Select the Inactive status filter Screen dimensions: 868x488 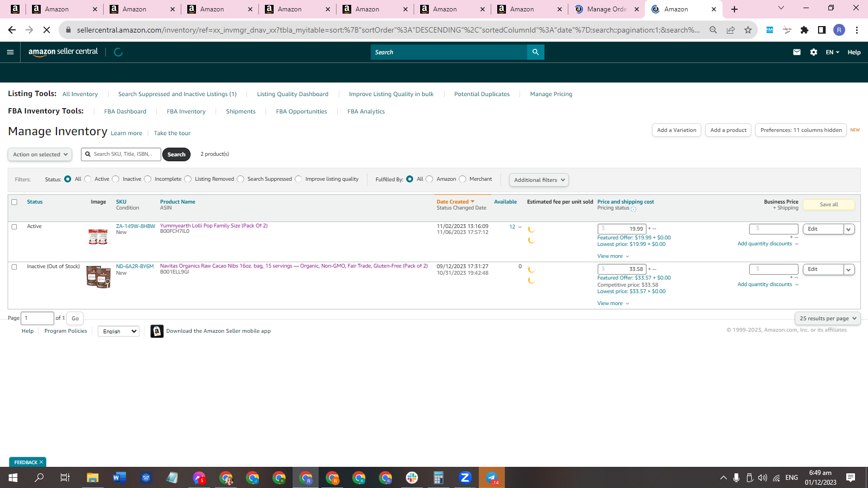tap(116, 179)
